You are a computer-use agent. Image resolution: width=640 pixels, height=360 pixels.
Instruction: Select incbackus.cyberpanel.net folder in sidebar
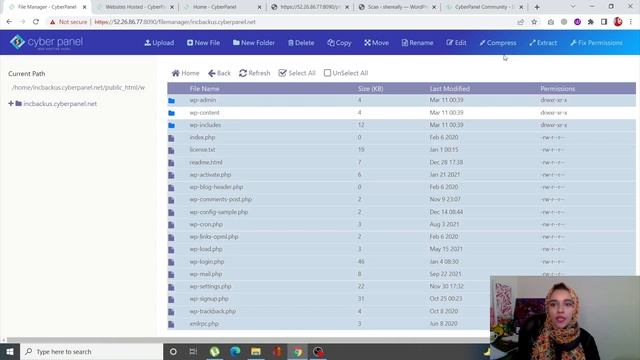point(60,104)
